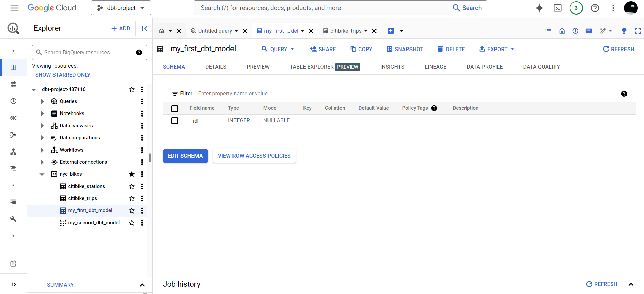Viewport: 644px width, 294px height.
Task: Switch to the PREVIEW tab
Action: [x=258, y=67]
